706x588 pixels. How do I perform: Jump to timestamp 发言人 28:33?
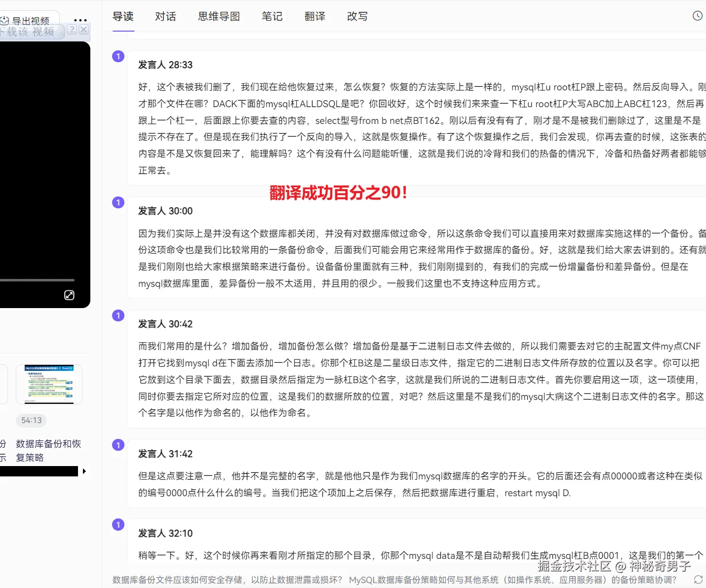point(165,65)
